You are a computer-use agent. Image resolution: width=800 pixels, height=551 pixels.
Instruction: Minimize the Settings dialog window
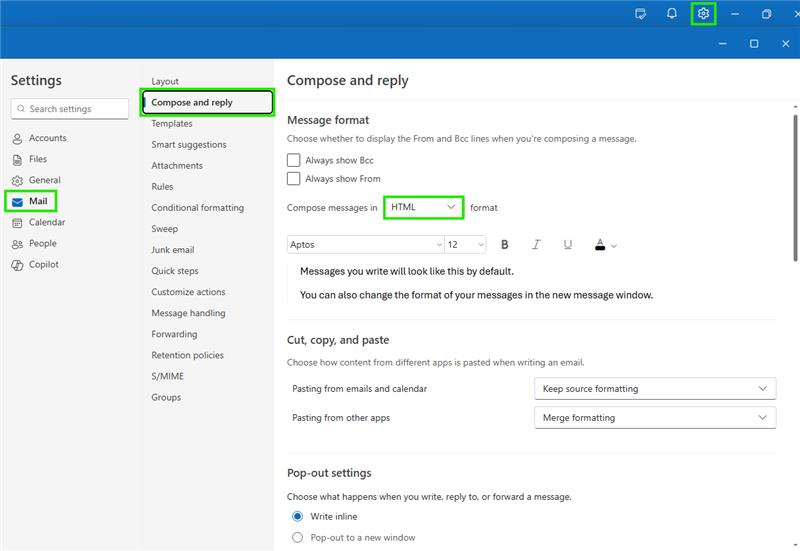pyautogui.click(x=722, y=44)
